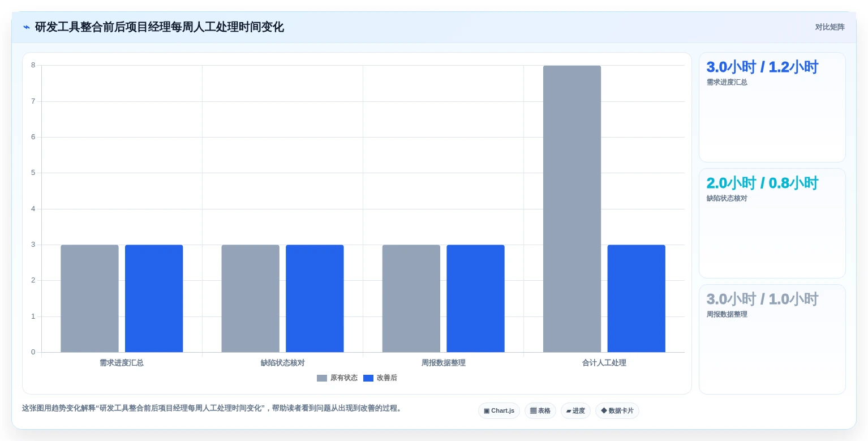
Task: Open the 3.0小时 / 1.2小时 data card
Action: click(x=772, y=108)
